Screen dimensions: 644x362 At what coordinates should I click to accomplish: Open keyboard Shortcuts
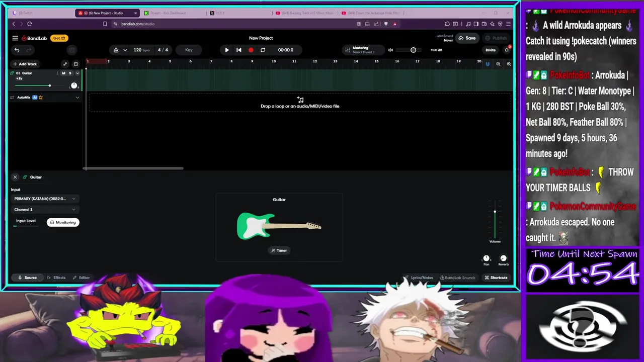496,278
